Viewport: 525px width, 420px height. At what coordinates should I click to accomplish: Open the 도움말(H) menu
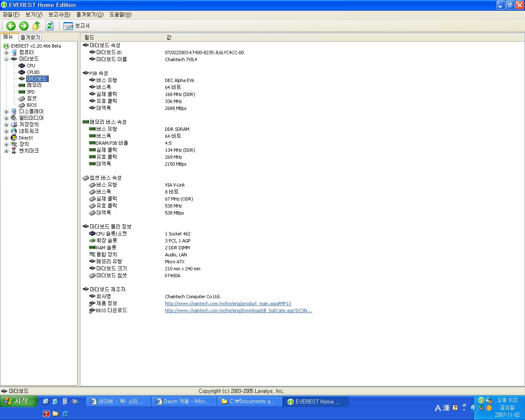120,14
